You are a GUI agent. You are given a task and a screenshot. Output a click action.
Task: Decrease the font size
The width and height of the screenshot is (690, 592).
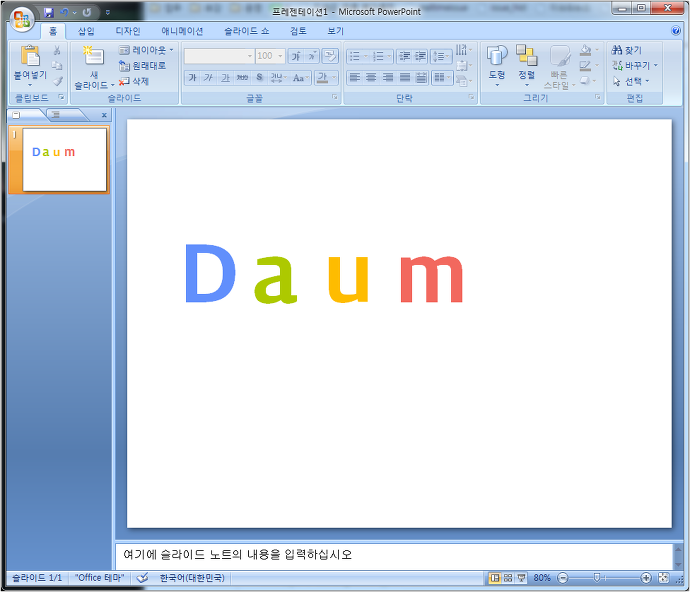pos(312,56)
